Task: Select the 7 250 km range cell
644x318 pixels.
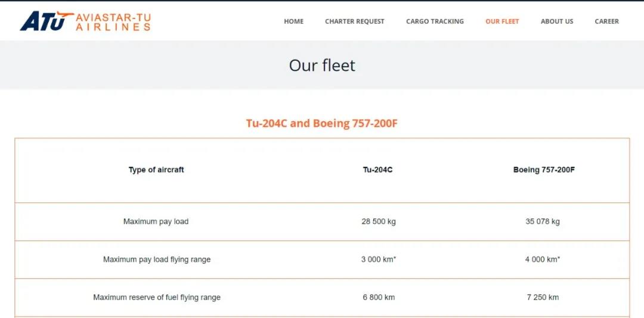Action: click(x=543, y=297)
